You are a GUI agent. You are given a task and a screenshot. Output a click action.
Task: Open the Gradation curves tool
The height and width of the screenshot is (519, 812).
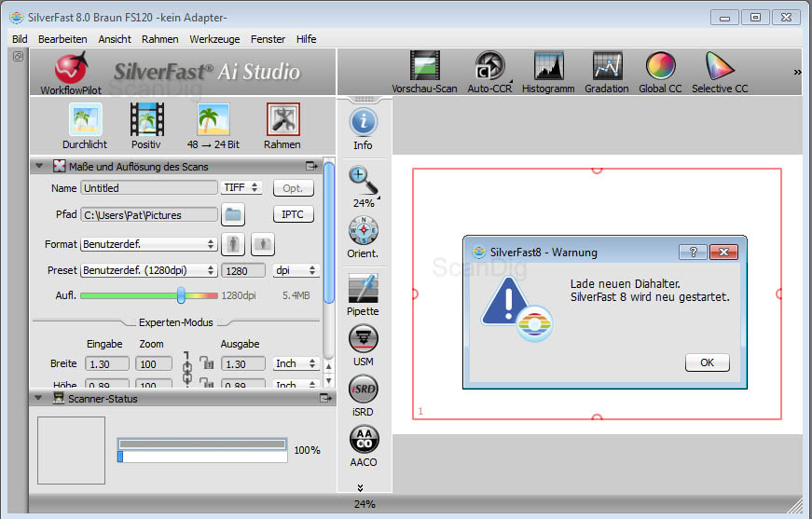[x=607, y=73]
